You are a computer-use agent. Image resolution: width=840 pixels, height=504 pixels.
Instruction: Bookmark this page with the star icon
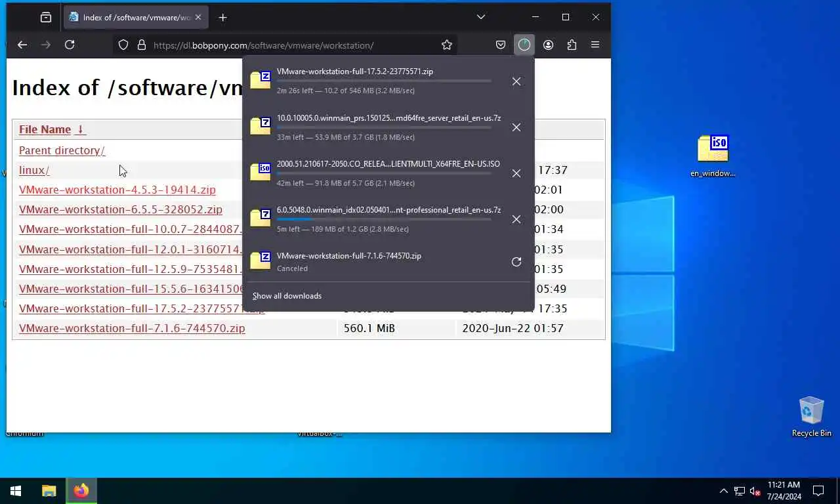click(x=447, y=45)
